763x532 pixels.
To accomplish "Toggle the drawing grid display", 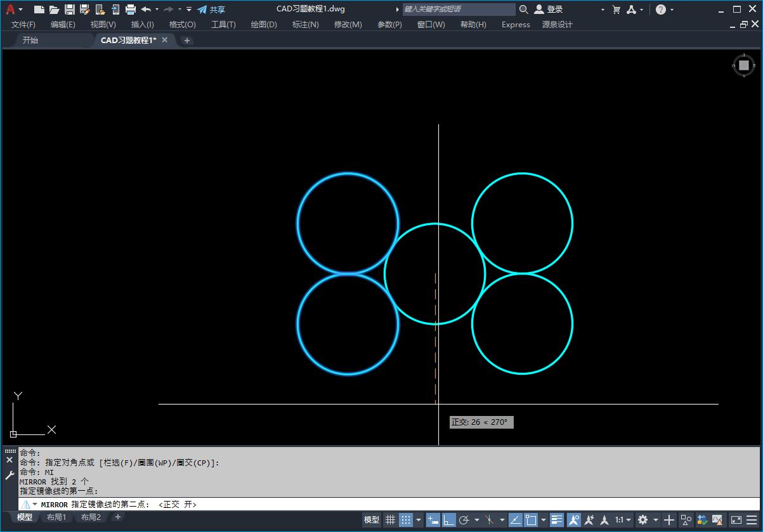I will pyautogui.click(x=391, y=520).
